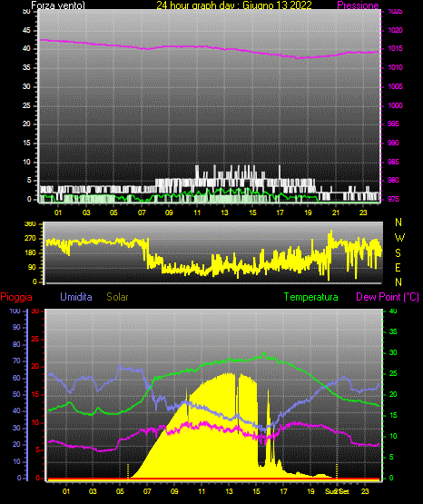Click the Forza vento axis title
Image resolution: width=423 pixels, height=504 pixels.
pyautogui.click(x=58, y=5)
